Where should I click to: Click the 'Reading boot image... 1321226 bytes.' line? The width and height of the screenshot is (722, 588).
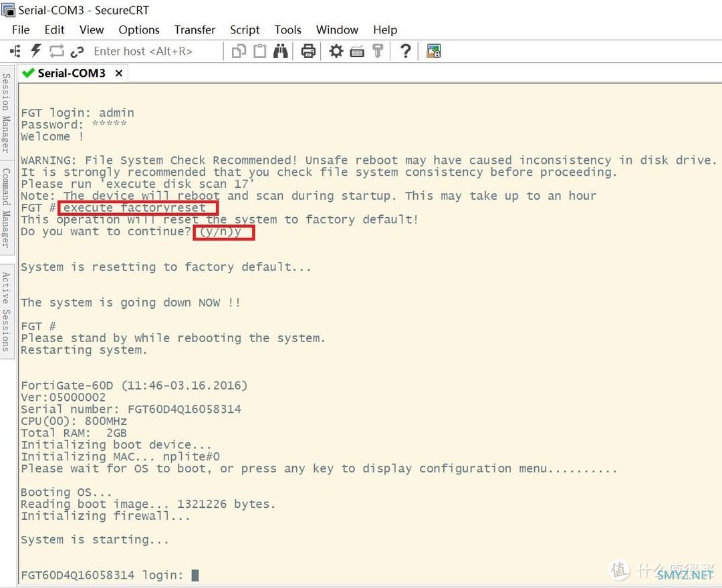(x=148, y=504)
